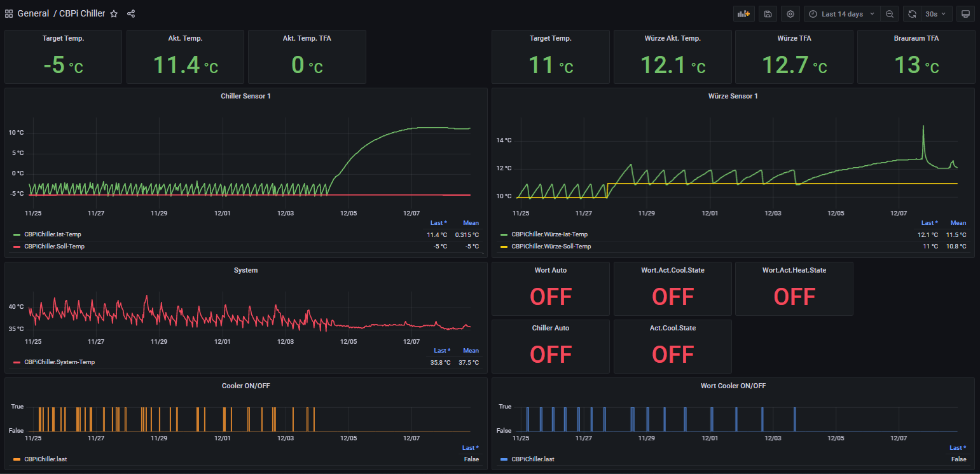Toggle CBPiChiller.Würze-Soll-Temp series visibility
The image size is (980, 474).
(551, 246)
